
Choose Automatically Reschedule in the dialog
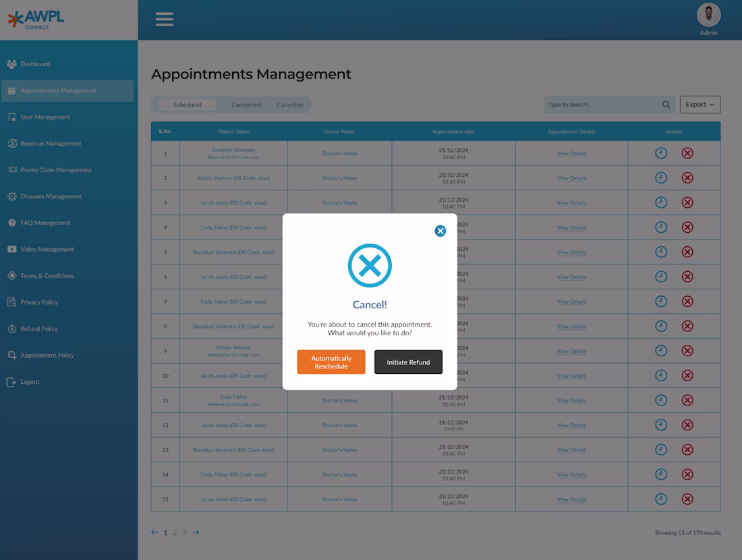point(331,362)
